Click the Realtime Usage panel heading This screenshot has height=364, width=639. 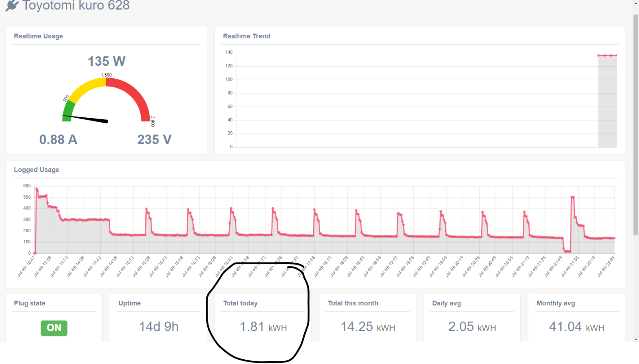tap(38, 36)
